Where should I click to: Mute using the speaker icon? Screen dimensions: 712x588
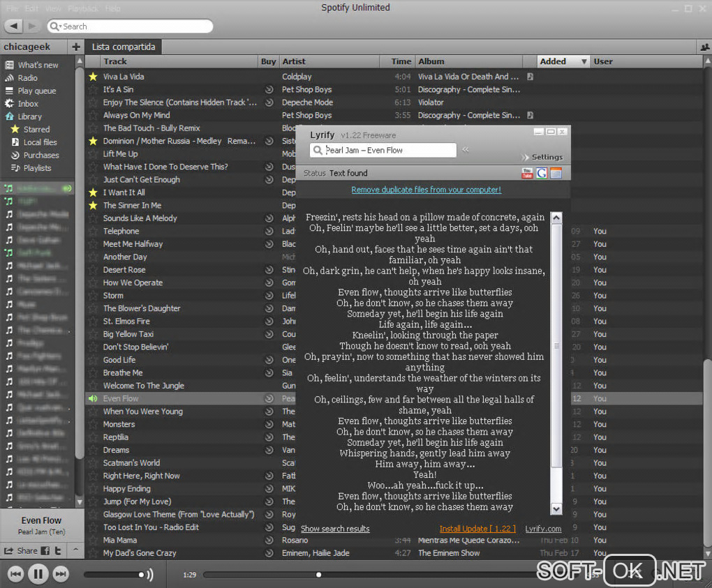[x=150, y=575]
